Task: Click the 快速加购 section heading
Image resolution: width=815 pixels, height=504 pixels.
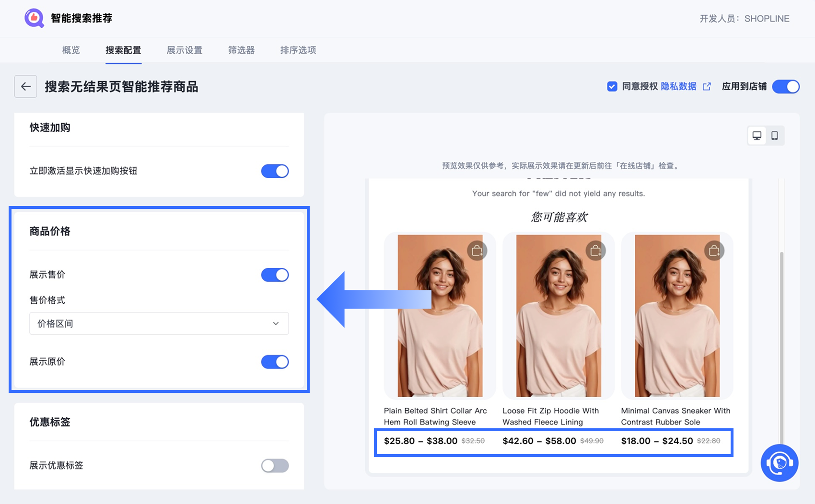Action: (50, 127)
